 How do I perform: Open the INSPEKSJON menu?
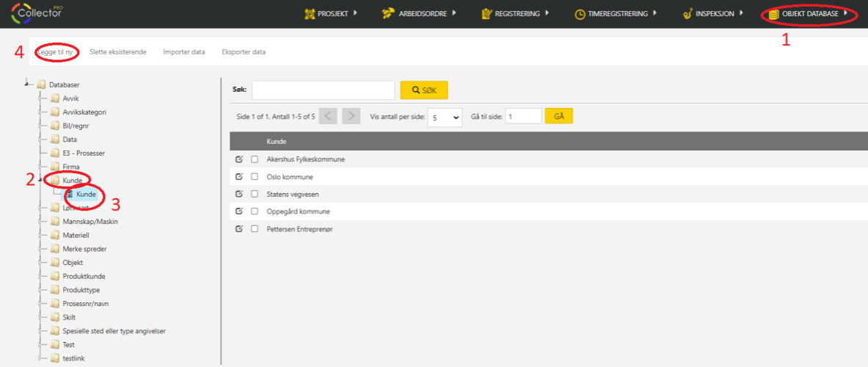[715, 15]
